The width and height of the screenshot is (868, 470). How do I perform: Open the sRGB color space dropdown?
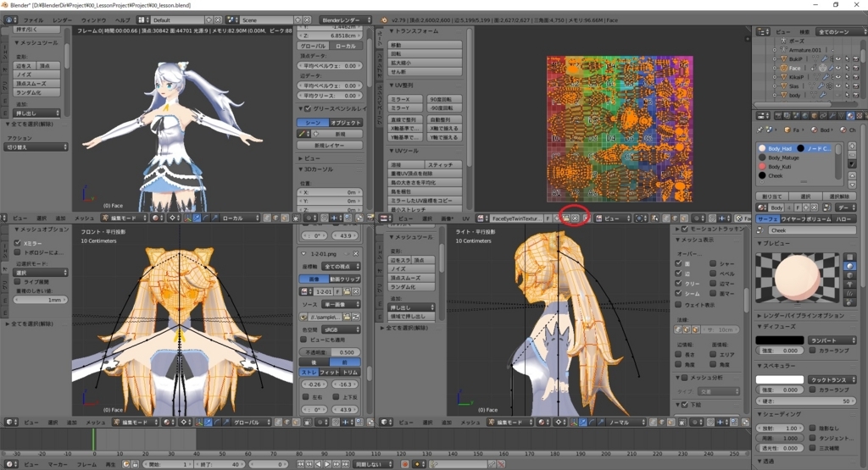341,329
